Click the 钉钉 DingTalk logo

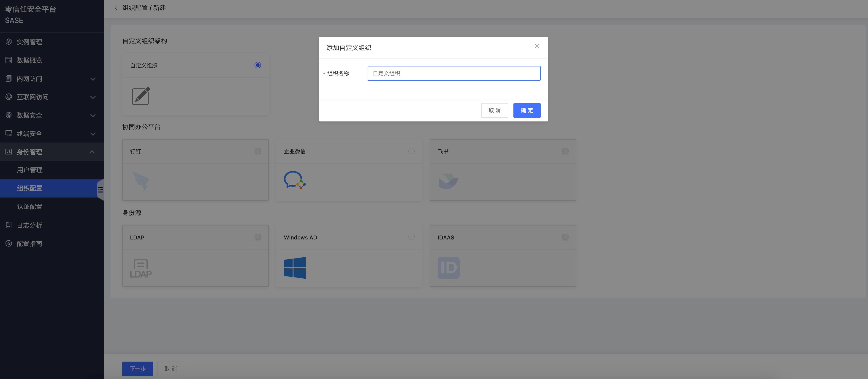pyautogui.click(x=141, y=181)
